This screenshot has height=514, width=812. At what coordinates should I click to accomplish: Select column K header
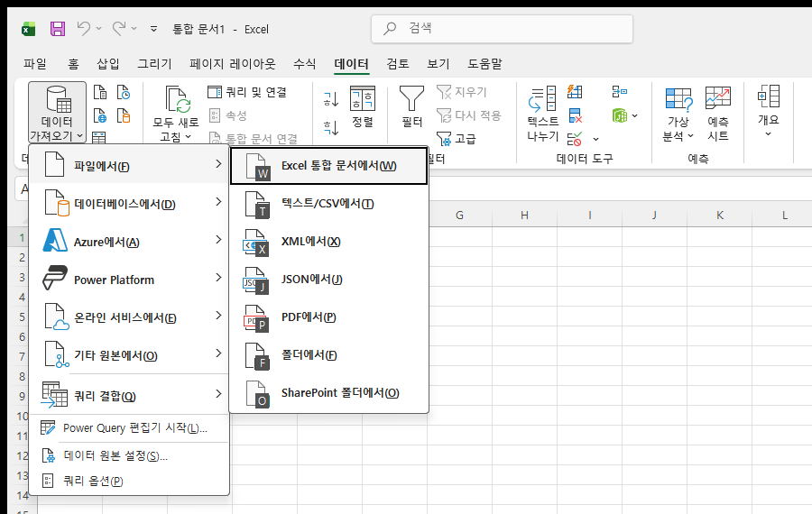point(720,216)
